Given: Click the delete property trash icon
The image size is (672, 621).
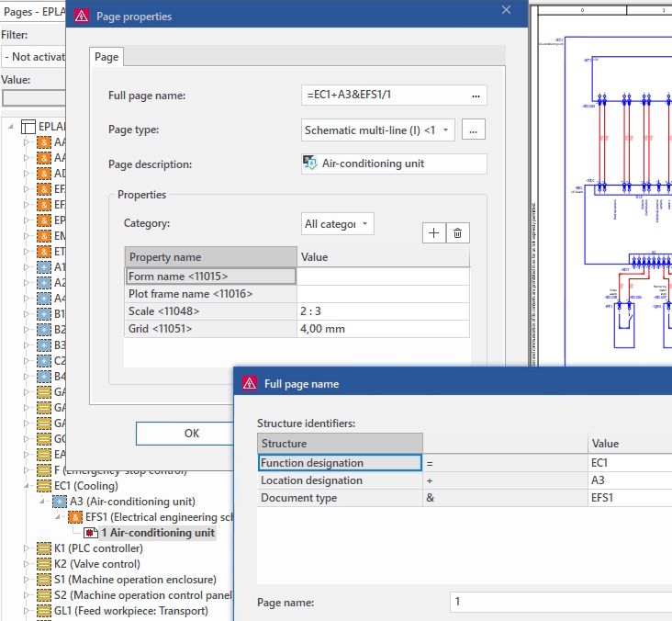Looking at the screenshot, I should click(x=457, y=233).
